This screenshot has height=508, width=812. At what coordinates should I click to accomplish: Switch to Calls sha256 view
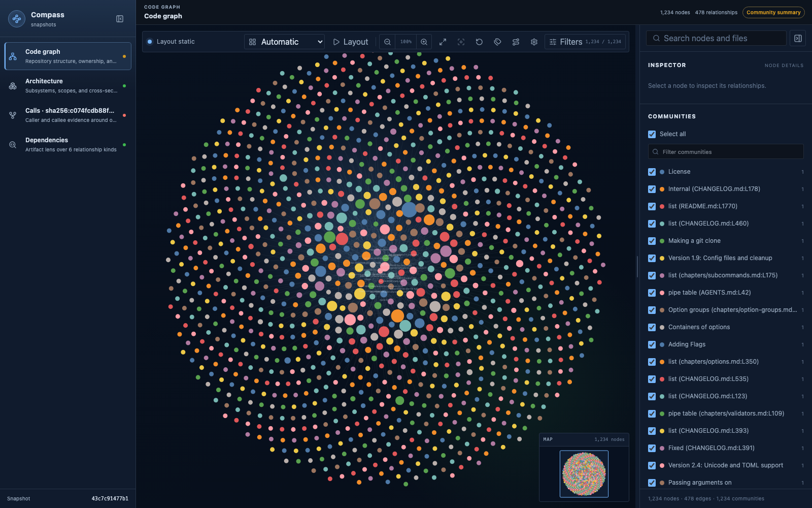[68, 115]
